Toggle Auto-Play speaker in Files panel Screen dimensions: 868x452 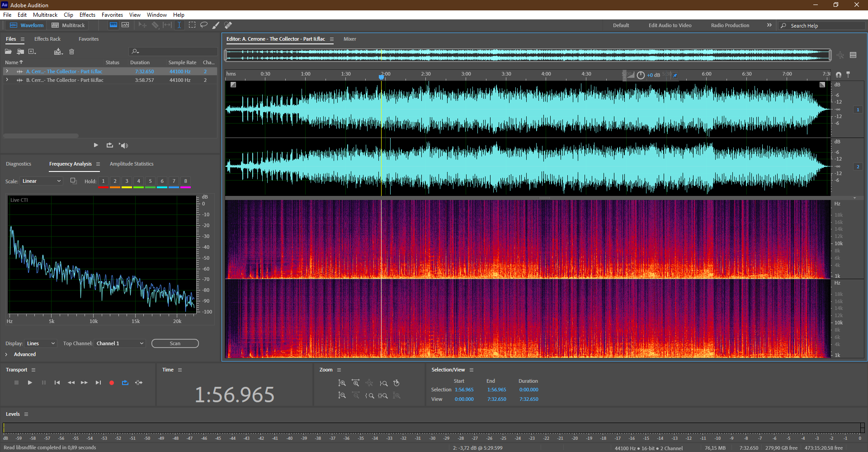click(123, 145)
